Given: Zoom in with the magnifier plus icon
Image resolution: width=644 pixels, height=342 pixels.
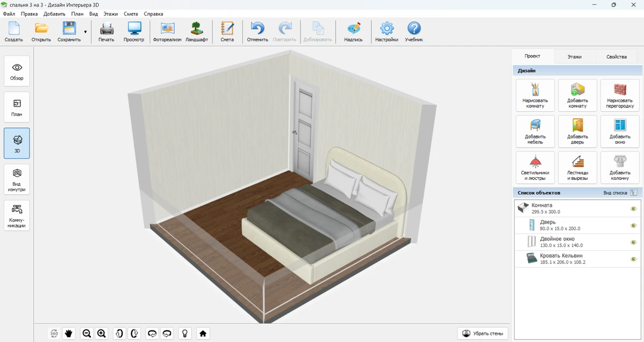Looking at the screenshot, I should [x=101, y=333].
